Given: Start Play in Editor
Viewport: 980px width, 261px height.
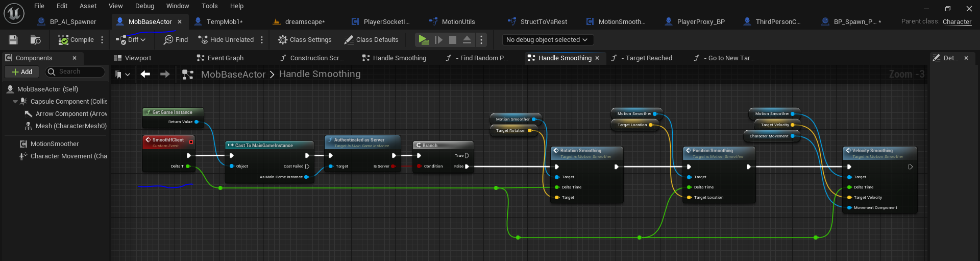Looking at the screenshot, I should [x=423, y=40].
